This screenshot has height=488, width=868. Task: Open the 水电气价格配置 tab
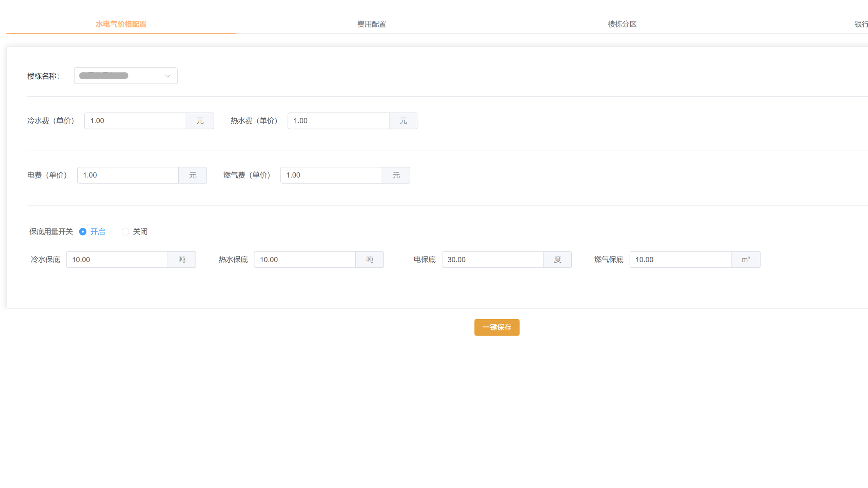pos(121,24)
